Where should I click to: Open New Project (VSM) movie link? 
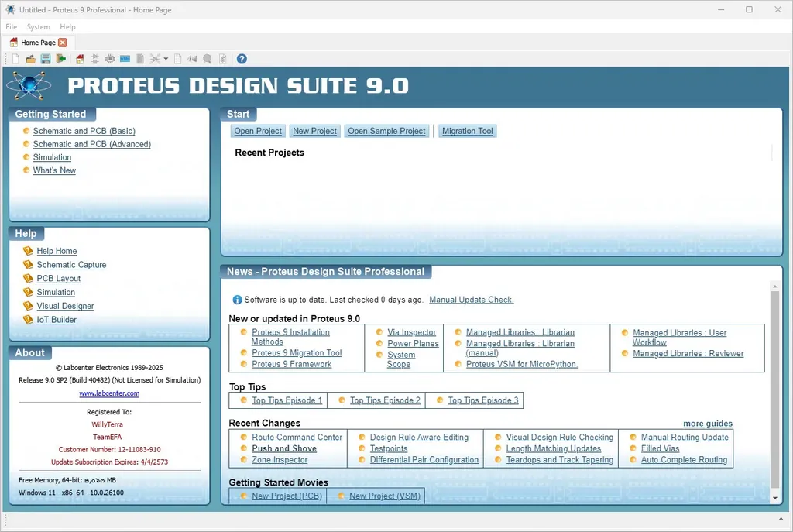[385, 496]
